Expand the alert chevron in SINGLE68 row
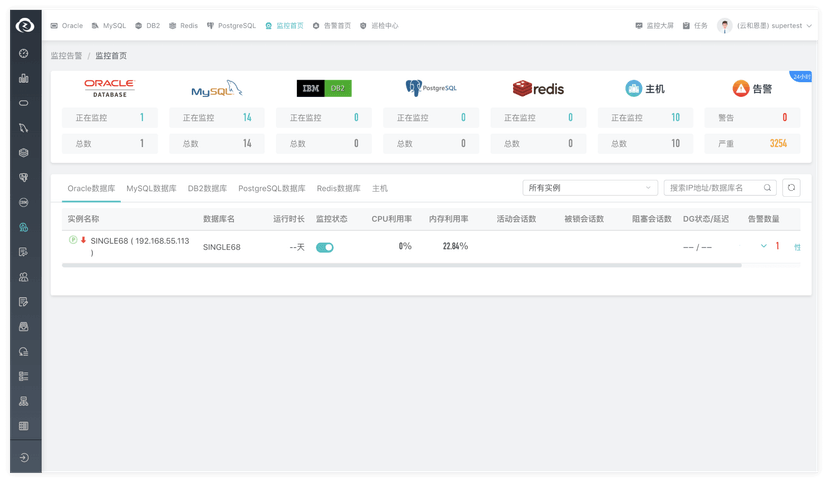This screenshot has height=483, width=828. [x=764, y=246]
